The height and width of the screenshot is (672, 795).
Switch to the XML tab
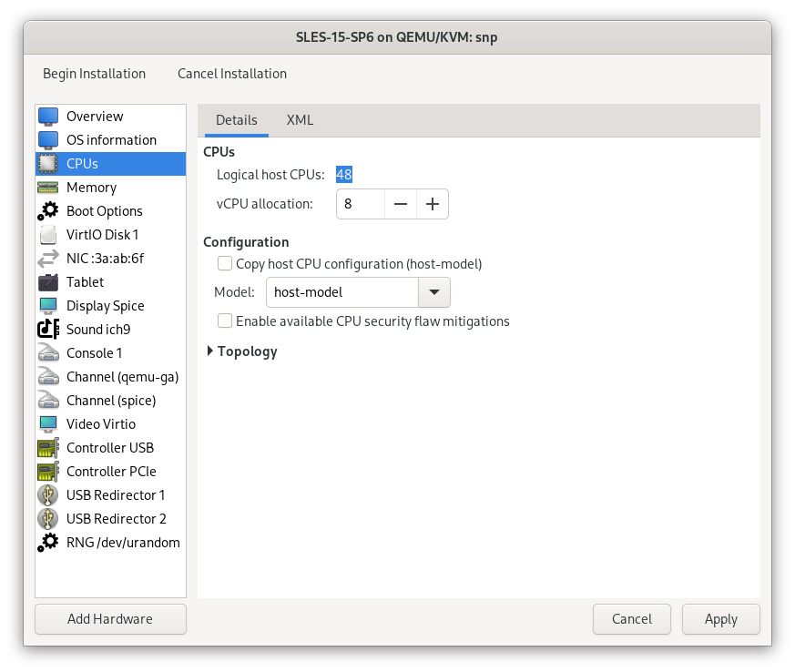[300, 120]
